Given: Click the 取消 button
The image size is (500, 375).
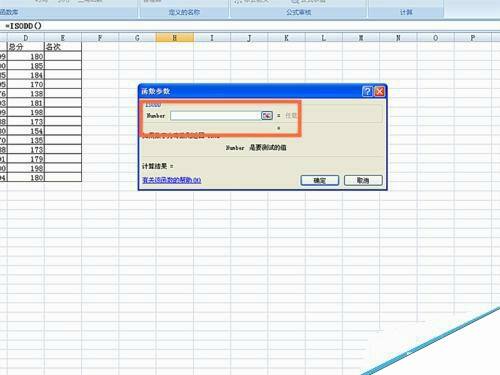Looking at the screenshot, I should pos(363,180).
